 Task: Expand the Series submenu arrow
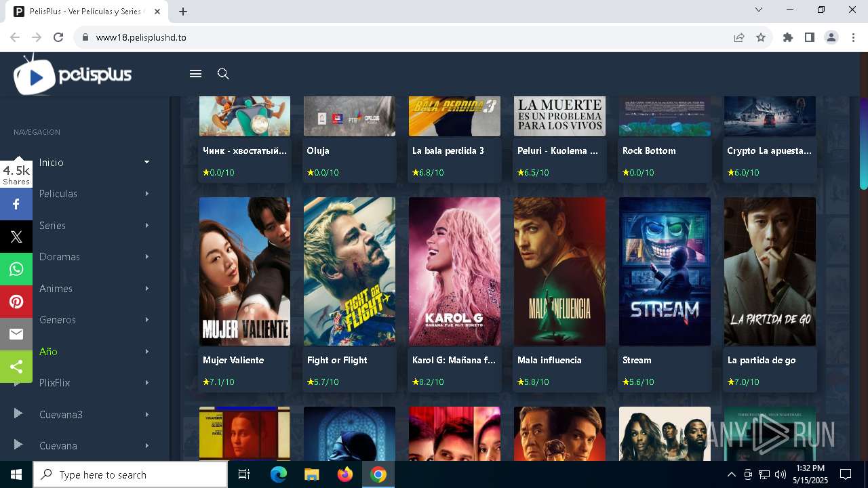(146, 225)
